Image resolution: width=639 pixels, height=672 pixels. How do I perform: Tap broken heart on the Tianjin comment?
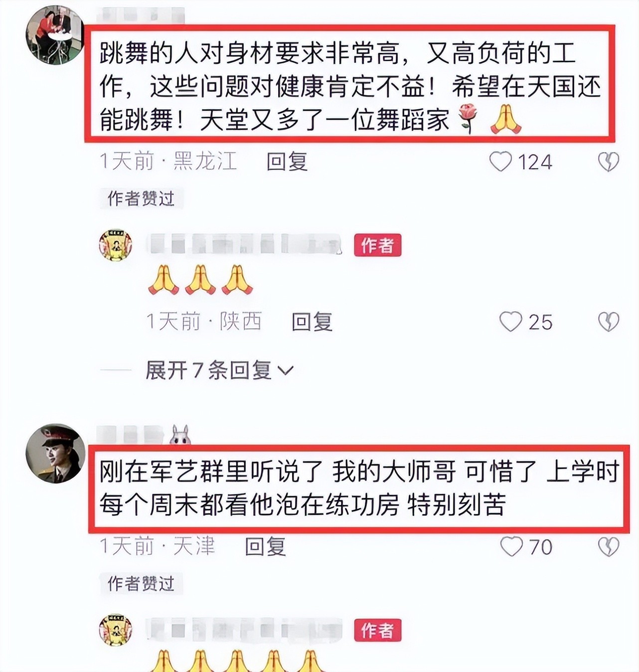pyautogui.click(x=609, y=546)
